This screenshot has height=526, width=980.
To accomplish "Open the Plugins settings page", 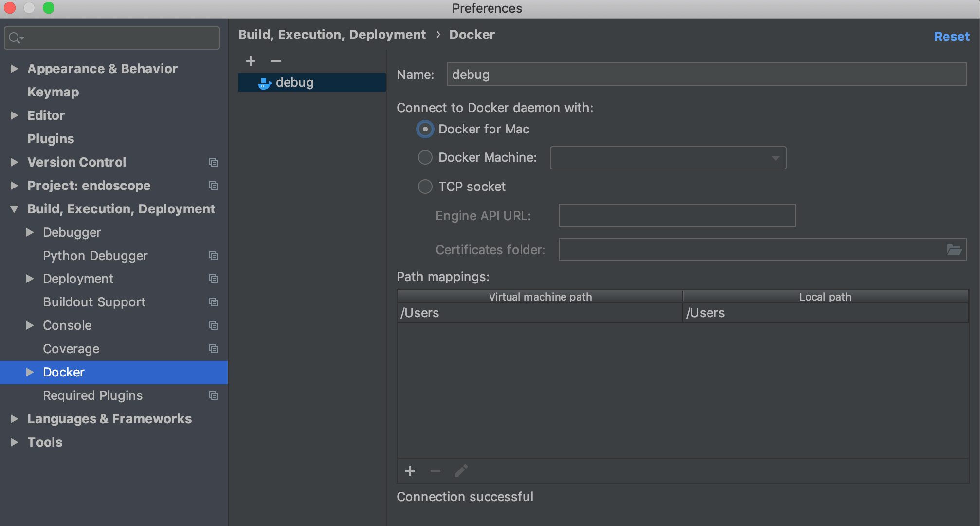I will [51, 139].
